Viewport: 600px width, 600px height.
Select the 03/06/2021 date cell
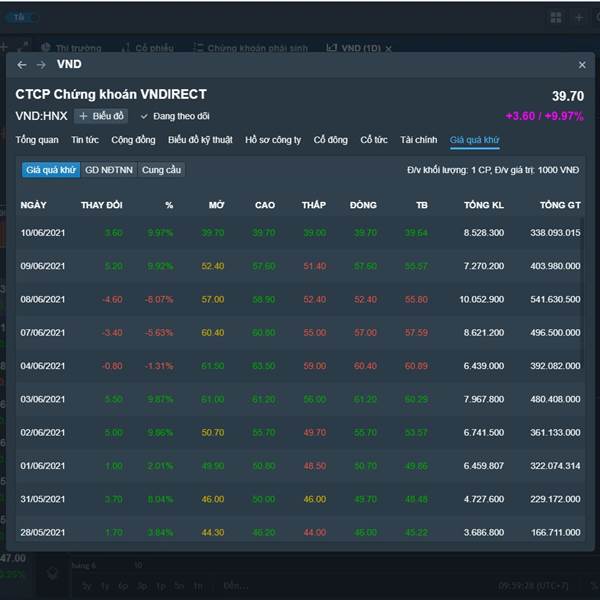coord(42,399)
